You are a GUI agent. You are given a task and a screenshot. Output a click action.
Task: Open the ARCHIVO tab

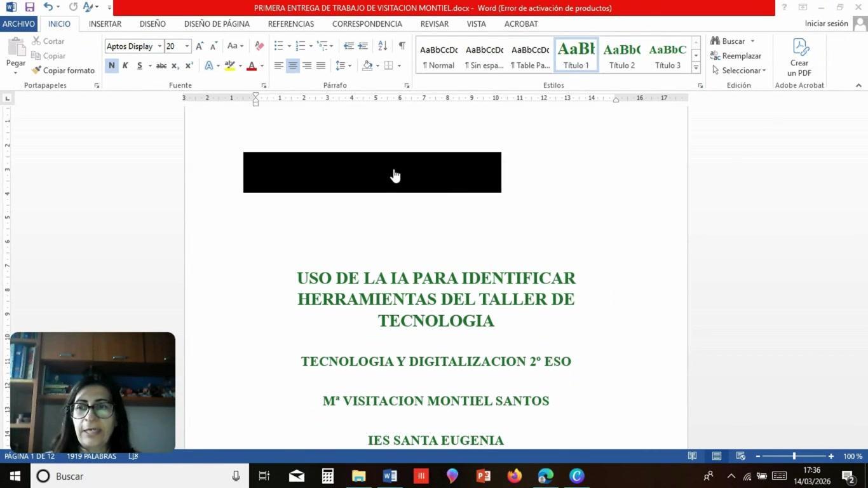pos(18,24)
